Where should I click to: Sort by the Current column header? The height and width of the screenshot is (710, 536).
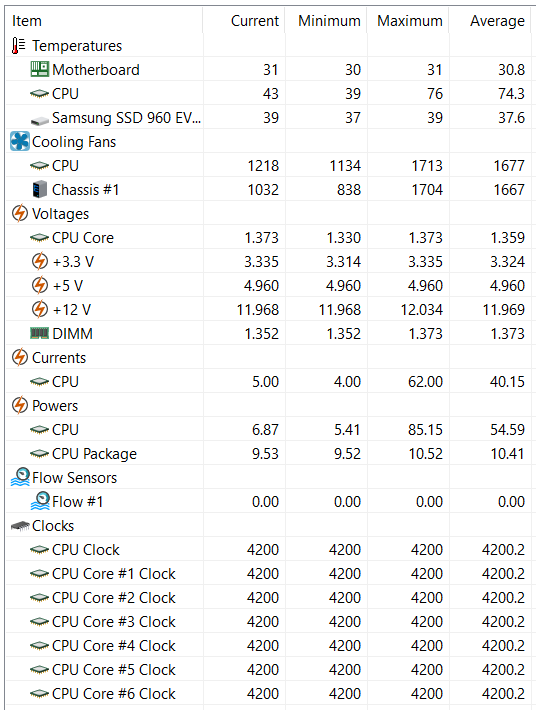click(x=244, y=21)
